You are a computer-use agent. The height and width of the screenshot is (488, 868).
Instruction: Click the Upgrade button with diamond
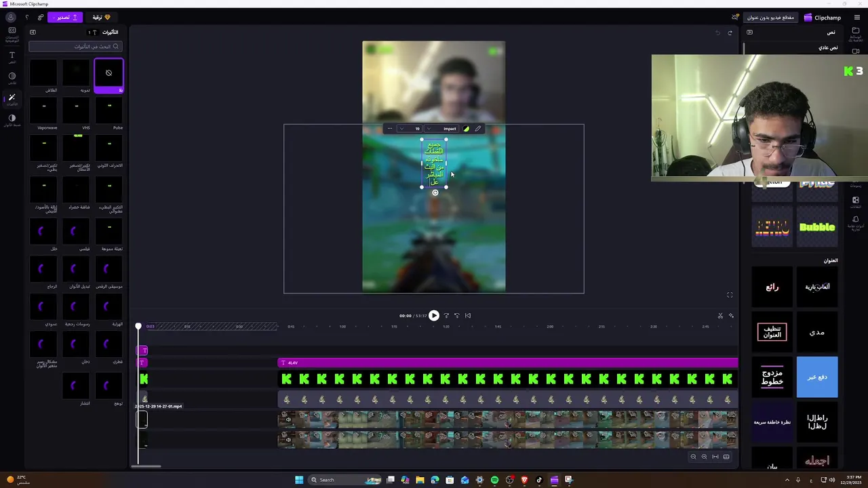[x=102, y=17]
